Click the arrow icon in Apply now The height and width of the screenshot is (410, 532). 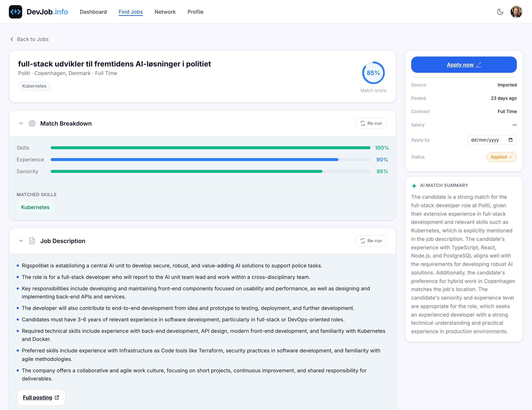click(x=479, y=64)
